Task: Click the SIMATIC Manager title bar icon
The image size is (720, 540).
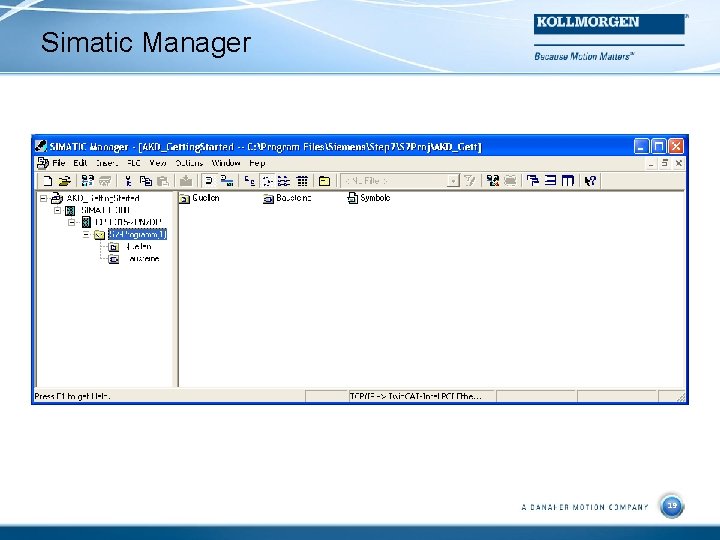Action: coord(41,146)
